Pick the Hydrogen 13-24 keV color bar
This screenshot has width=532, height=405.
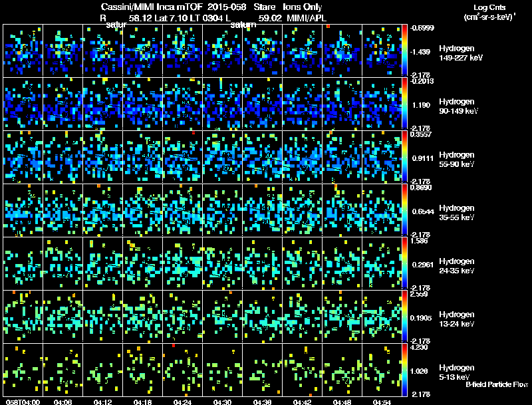coord(404,317)
